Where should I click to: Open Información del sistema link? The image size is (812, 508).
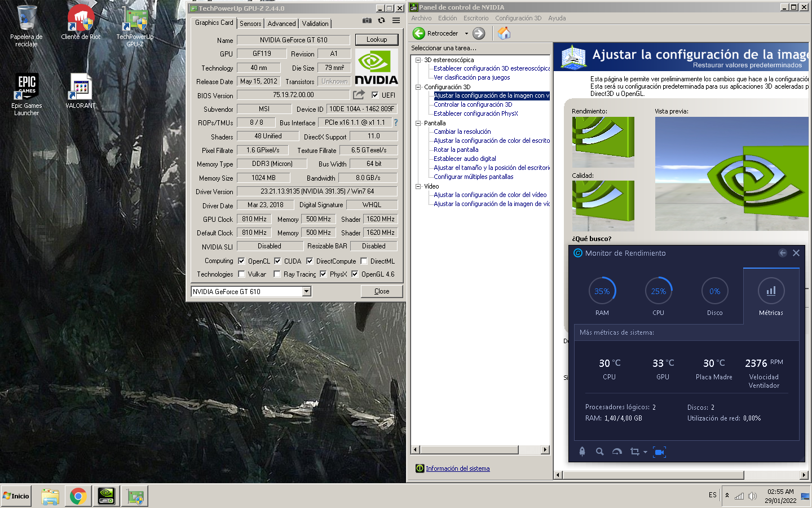(457, 468)
